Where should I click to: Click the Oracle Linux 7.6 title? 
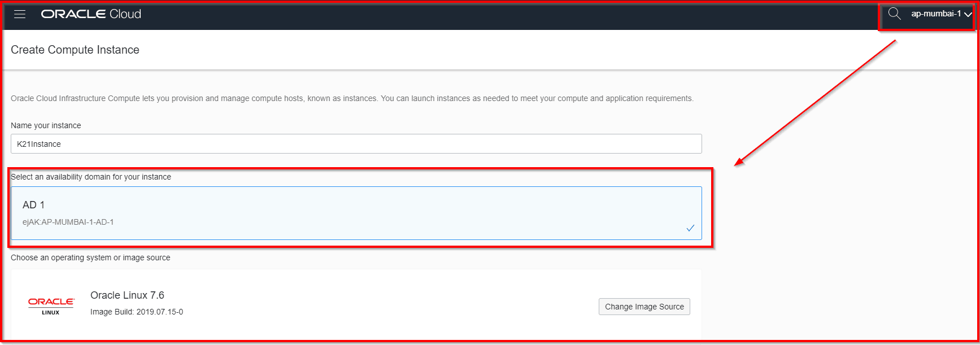127,295
